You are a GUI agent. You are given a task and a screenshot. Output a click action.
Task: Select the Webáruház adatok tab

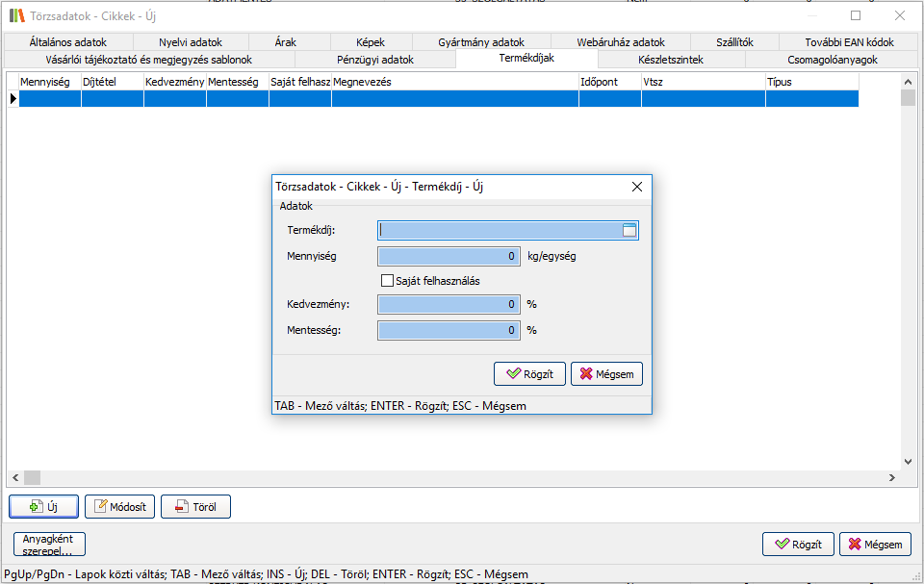[621, 42]
